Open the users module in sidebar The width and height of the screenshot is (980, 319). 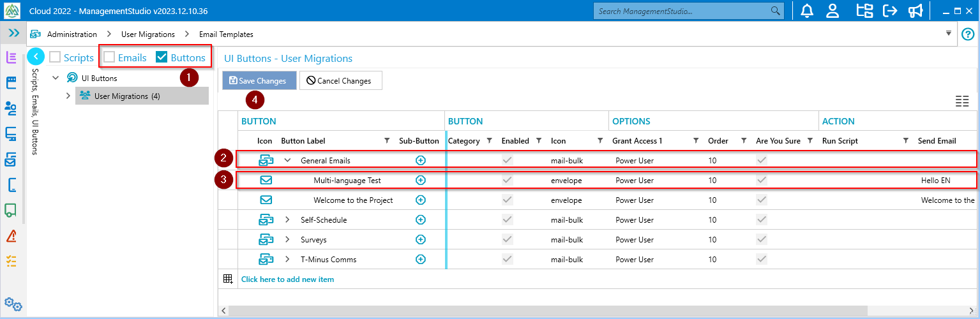11,108
